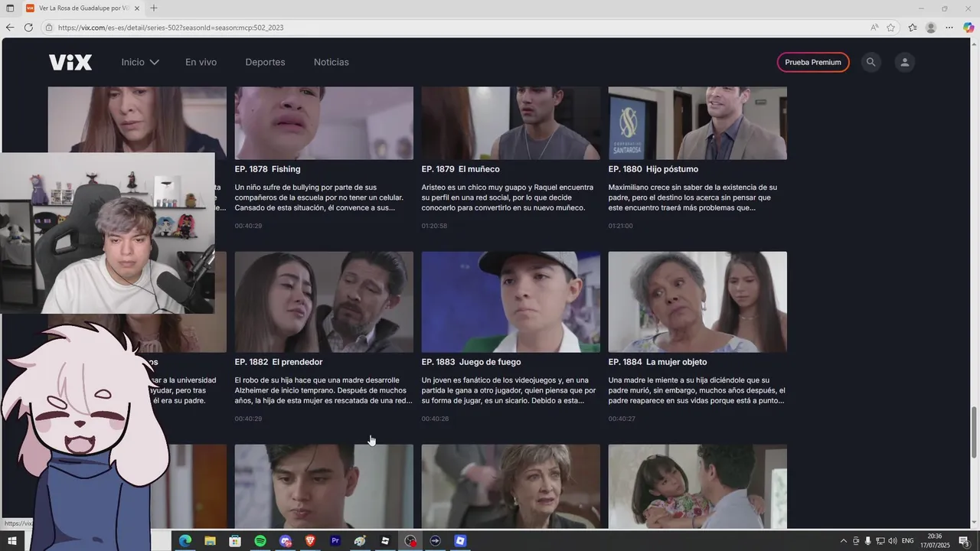Click the Hijo póstumo description about Maximiliano
The height and width of the screenshot is (551, 980).
(693, 197)
